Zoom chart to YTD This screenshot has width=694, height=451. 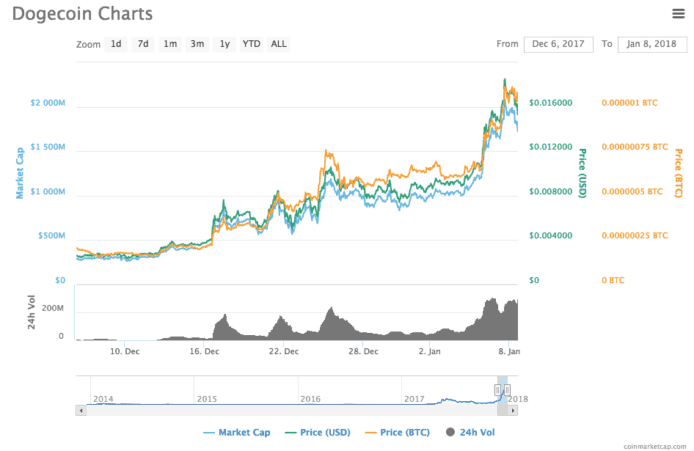pyautogui.click(x=251, y=44)
